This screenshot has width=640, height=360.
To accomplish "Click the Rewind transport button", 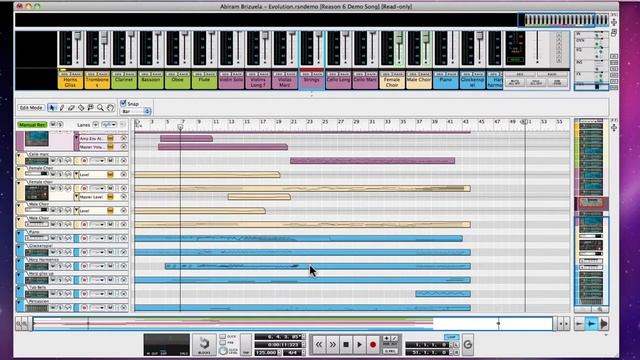I will [x=319, y=344].
